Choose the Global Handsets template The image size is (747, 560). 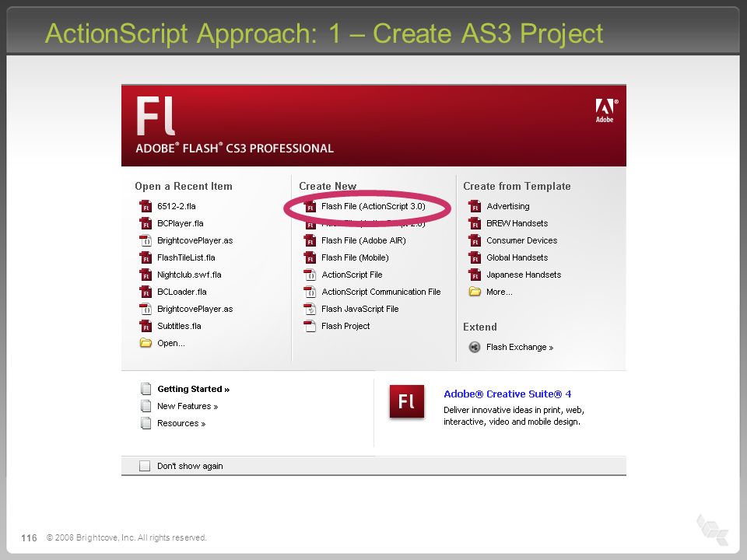click(x=517, y=257)
